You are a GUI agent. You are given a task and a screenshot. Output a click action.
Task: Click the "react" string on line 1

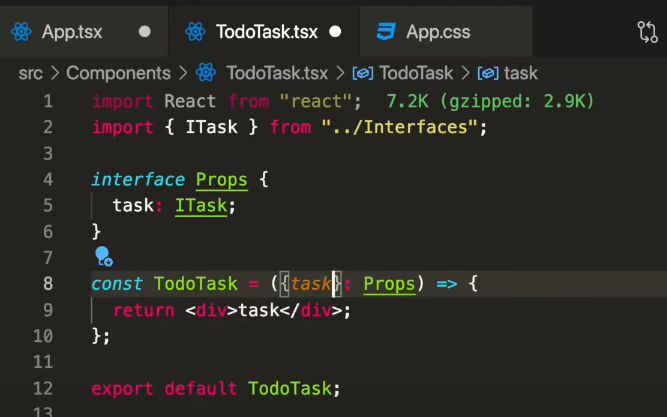[316, 101]
